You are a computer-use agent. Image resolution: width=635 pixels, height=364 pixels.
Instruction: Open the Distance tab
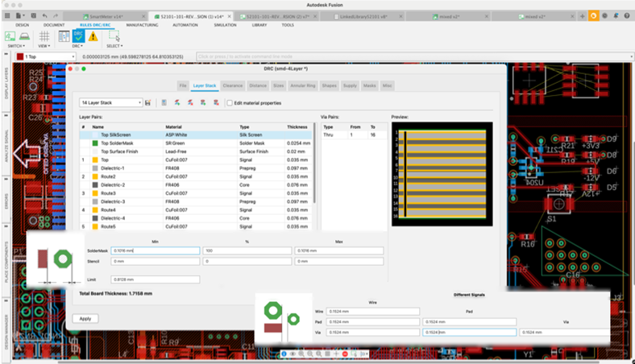point(258,86)
